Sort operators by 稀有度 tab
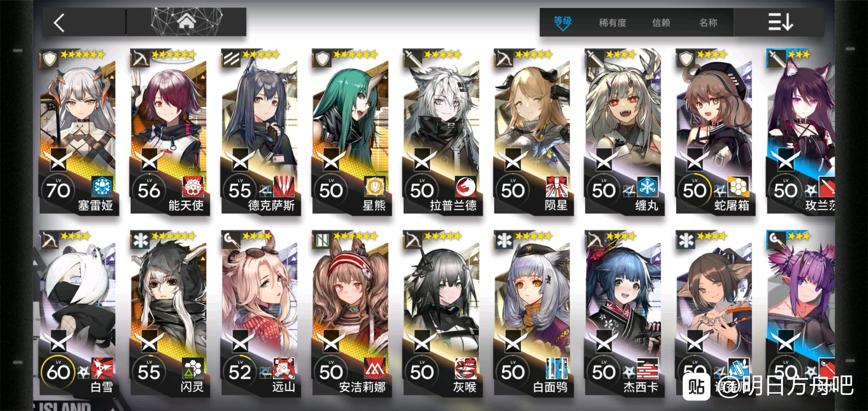This screenshot has width=868, height=411. [x=612, y=23]
